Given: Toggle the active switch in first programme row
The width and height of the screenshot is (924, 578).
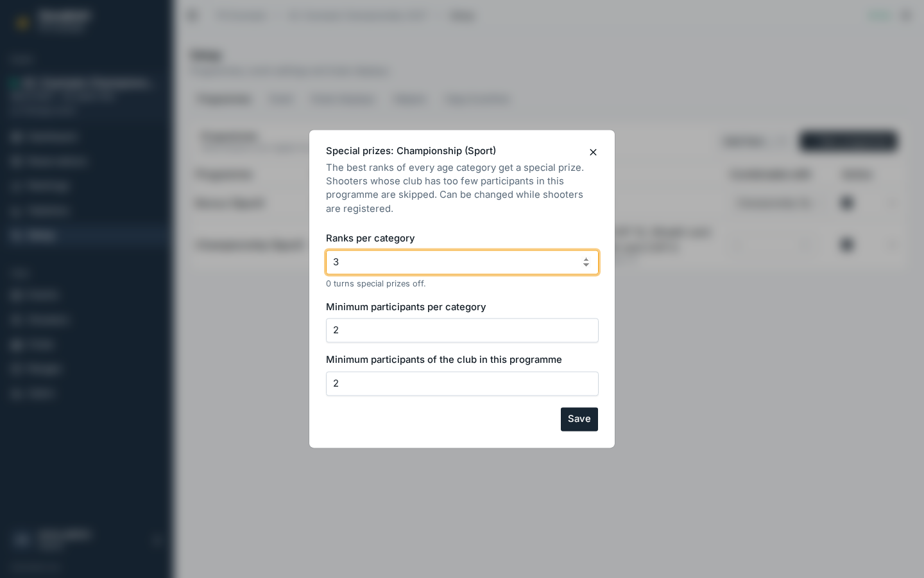Looking at the screenshot, I should (847, 203).
